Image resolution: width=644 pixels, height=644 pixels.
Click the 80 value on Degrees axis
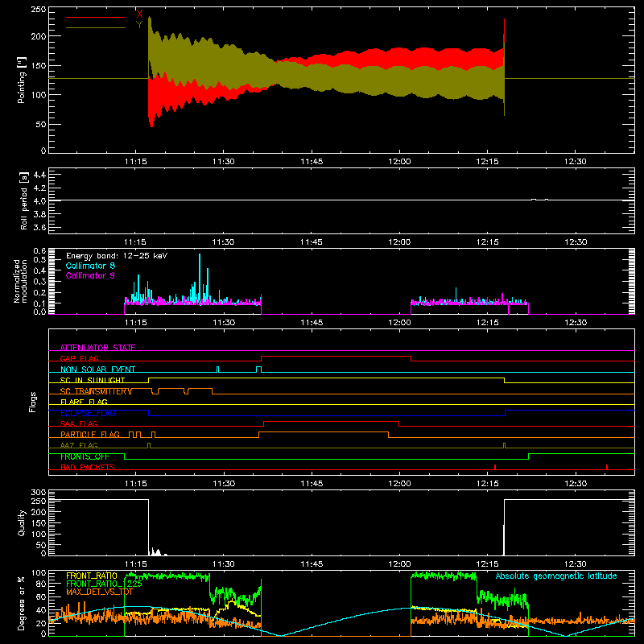click(x=41, y=584)
